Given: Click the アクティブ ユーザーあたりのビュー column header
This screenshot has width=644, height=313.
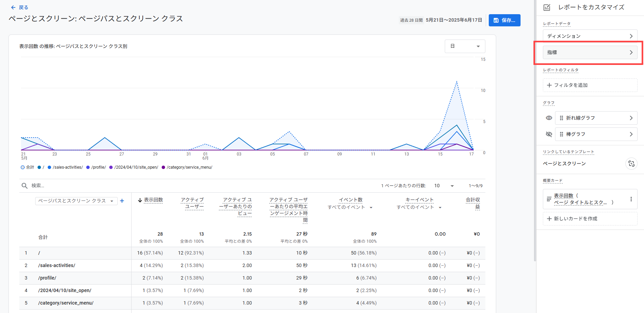Looking at the screenshot, I should (235, 207).
